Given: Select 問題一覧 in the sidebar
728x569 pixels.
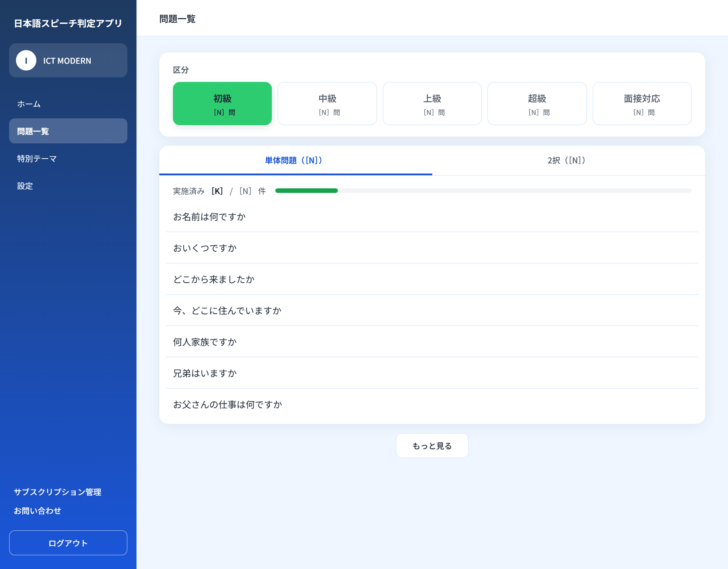Looking at the screenshot, I should pyautogui.click(x=68, y=131).
